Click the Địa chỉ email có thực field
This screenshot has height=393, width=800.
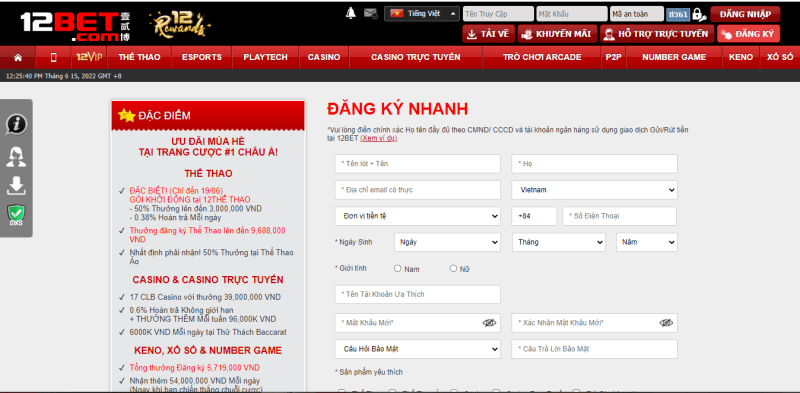click(418, 190)
